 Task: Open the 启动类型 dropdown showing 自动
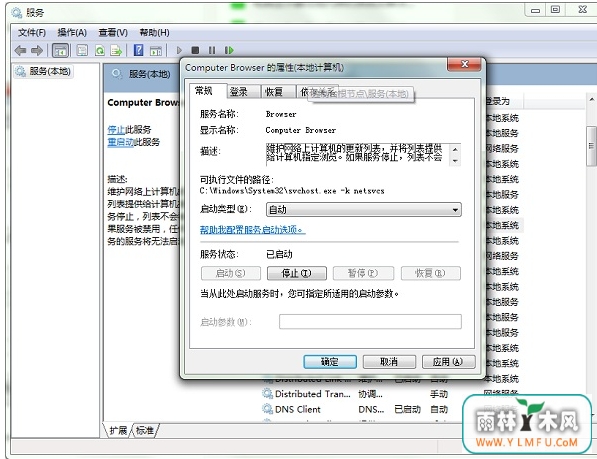click(363, 210)
